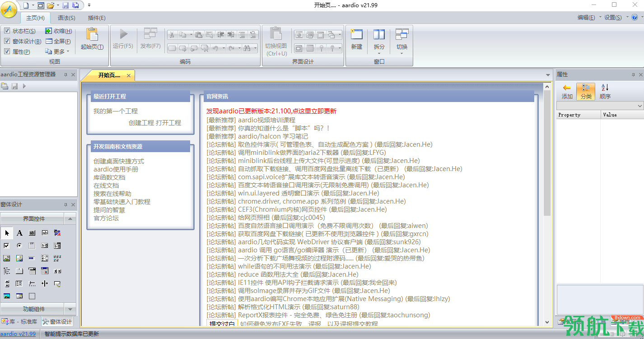644x339 pixels.
Task: Toggle the 属性 checkbox in the 视图 group
Action: click(7, 51)
